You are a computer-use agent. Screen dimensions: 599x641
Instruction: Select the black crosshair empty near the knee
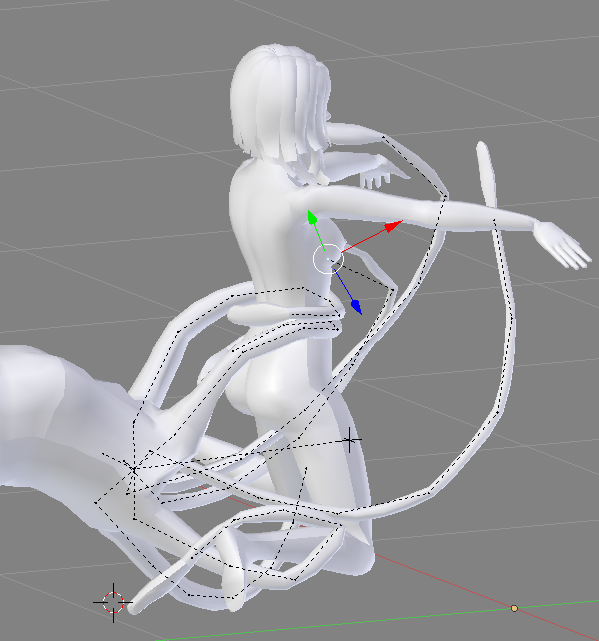[350, 440]
